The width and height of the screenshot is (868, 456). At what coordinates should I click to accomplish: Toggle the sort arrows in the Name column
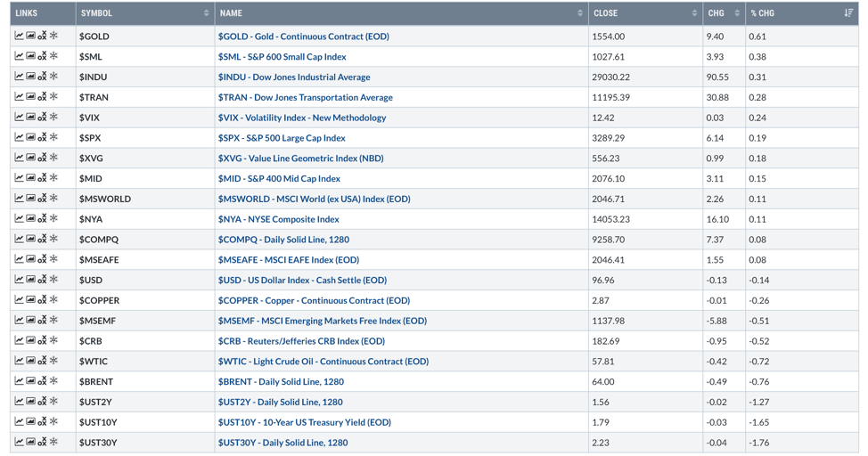click(579, 13)
